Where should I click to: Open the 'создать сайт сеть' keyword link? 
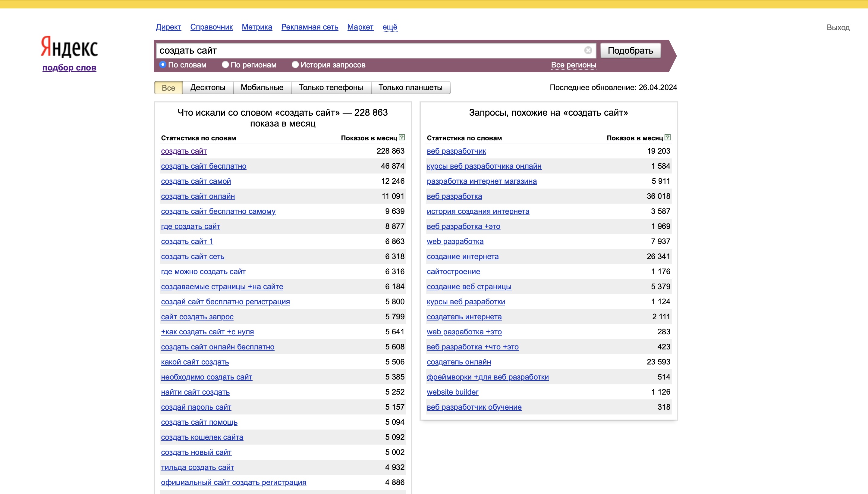[x=193, y=257]
